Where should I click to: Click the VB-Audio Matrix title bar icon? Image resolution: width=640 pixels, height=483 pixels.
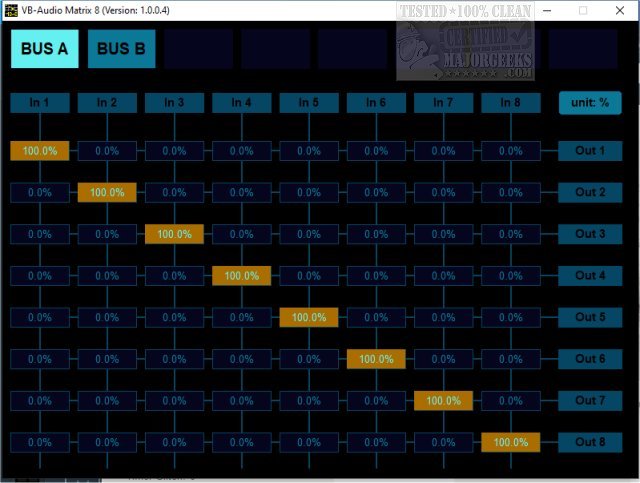(x=11, y=10)
